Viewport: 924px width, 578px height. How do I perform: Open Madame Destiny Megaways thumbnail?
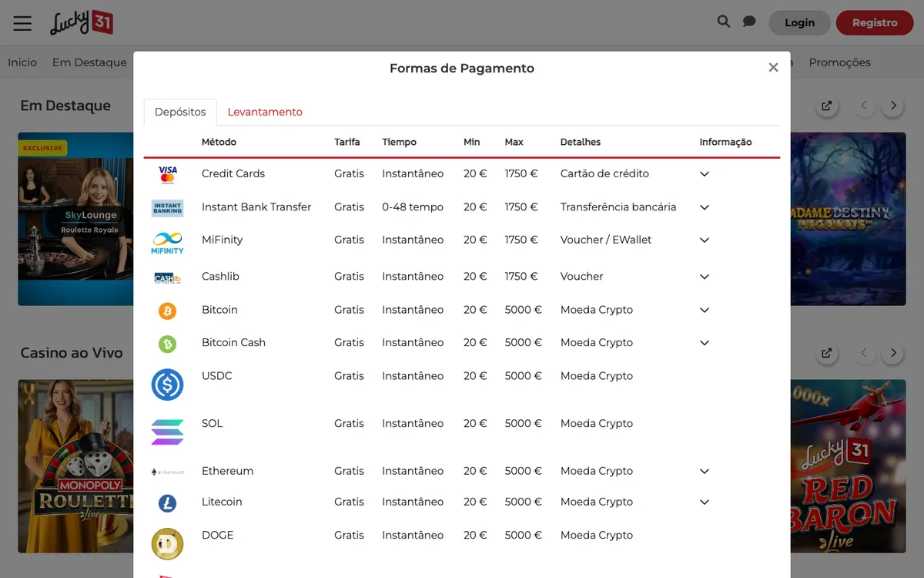[x=848, y=219]
